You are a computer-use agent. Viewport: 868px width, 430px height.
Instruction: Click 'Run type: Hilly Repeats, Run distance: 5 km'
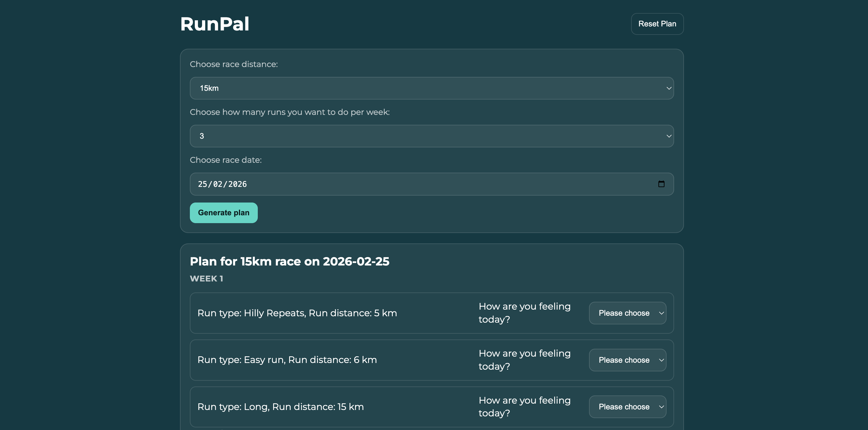pyautogui.click(x=297, y=313)
